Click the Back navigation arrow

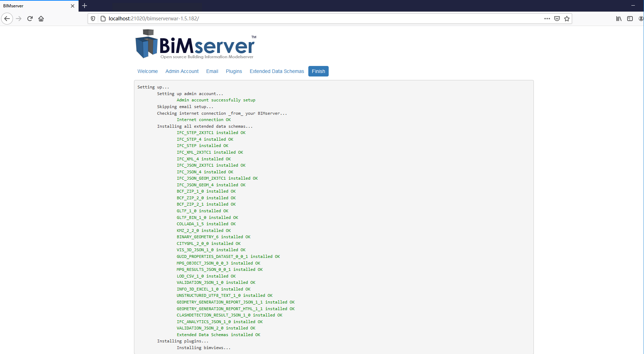tap(7, 18)
